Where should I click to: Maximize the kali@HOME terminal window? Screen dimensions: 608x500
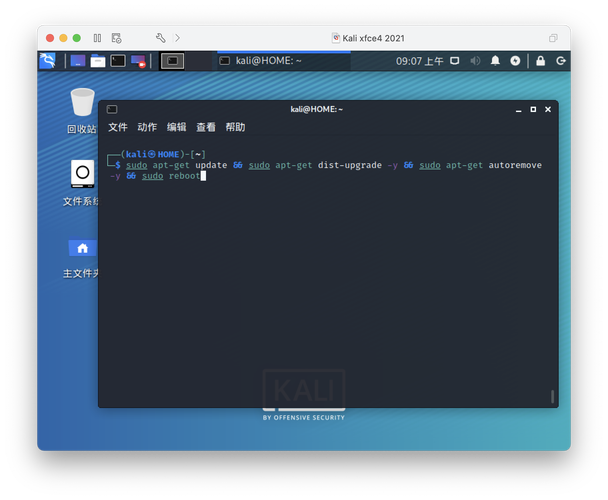click(x=533, y=110)
